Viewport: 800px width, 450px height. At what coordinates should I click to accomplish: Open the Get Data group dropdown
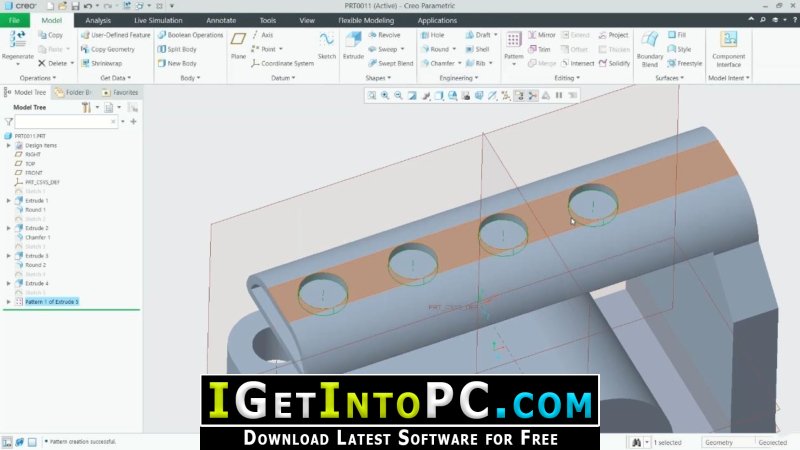pyautogui.click(x=116, y=78)
